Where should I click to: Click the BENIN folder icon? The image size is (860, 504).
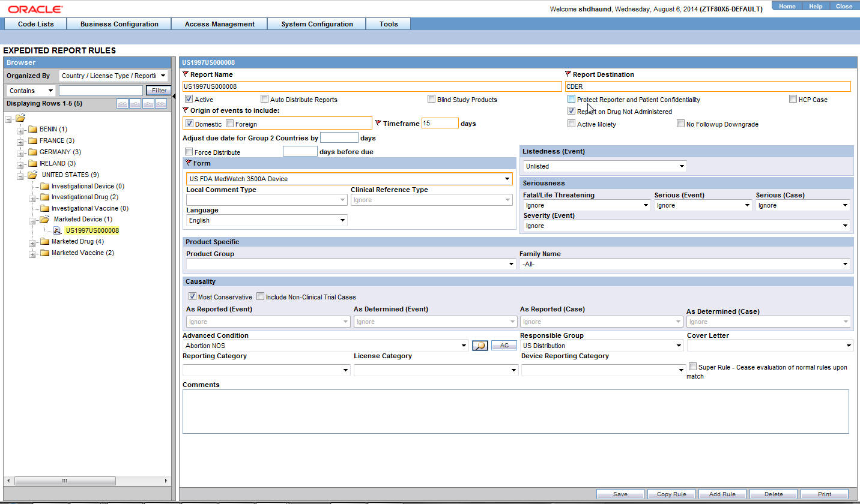[32, 130]
